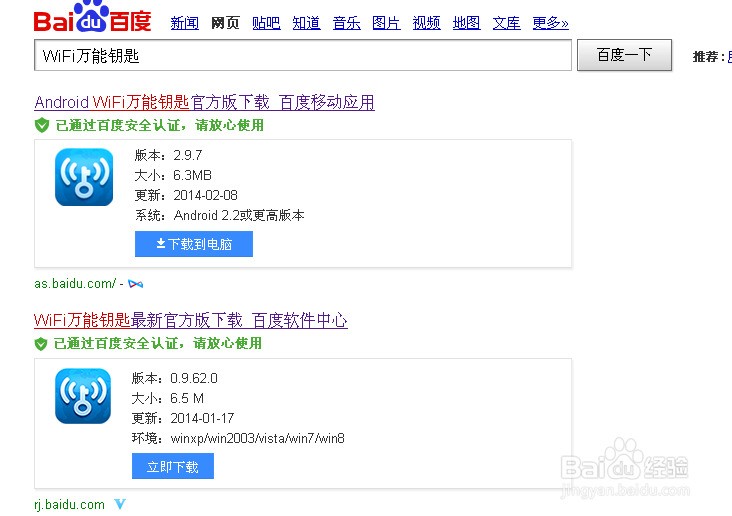Open the 文库 tab

tap(507, 23)
